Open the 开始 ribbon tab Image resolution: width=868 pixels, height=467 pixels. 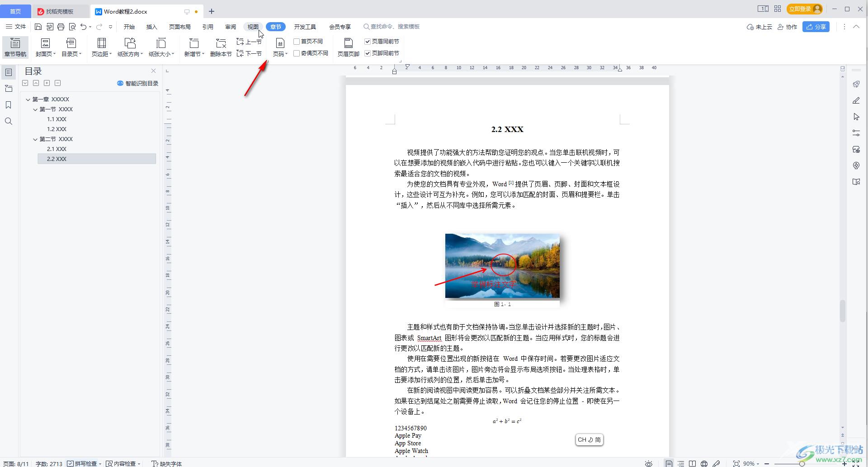click(x=129, y=27)
